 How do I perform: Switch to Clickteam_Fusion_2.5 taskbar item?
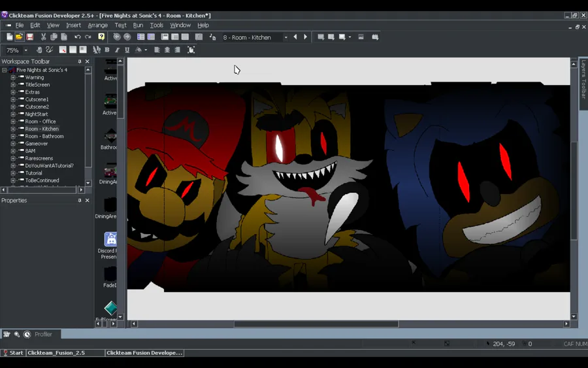[65, 352]
